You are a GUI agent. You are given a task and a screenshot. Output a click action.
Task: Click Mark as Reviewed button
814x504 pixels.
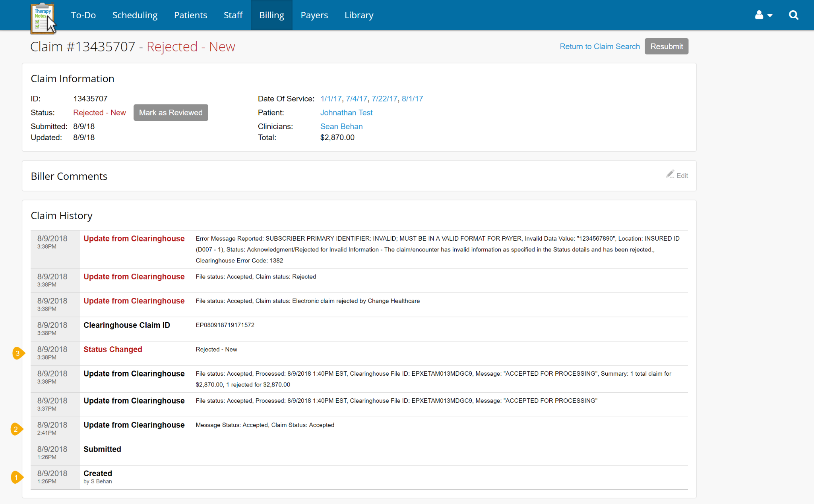point(171,112)
